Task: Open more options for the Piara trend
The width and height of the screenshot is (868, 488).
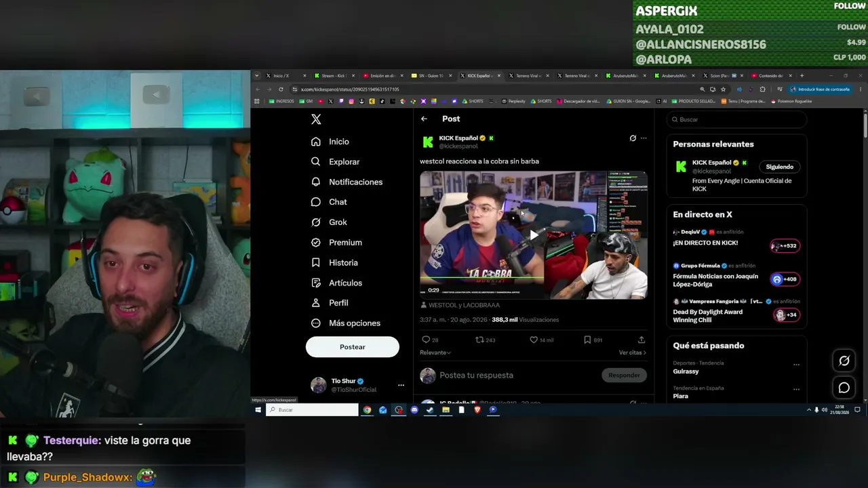Action: [796, 389]
